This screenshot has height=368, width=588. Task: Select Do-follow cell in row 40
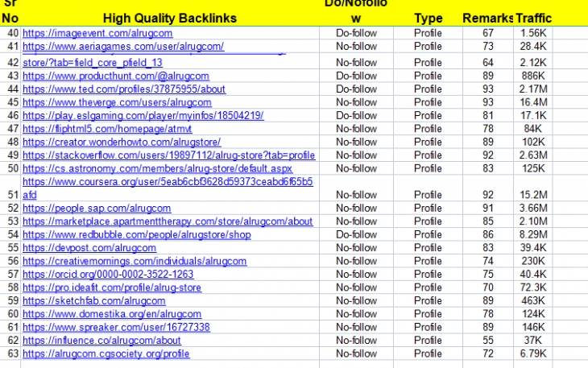pyautogui.click(x=356, y=33)
